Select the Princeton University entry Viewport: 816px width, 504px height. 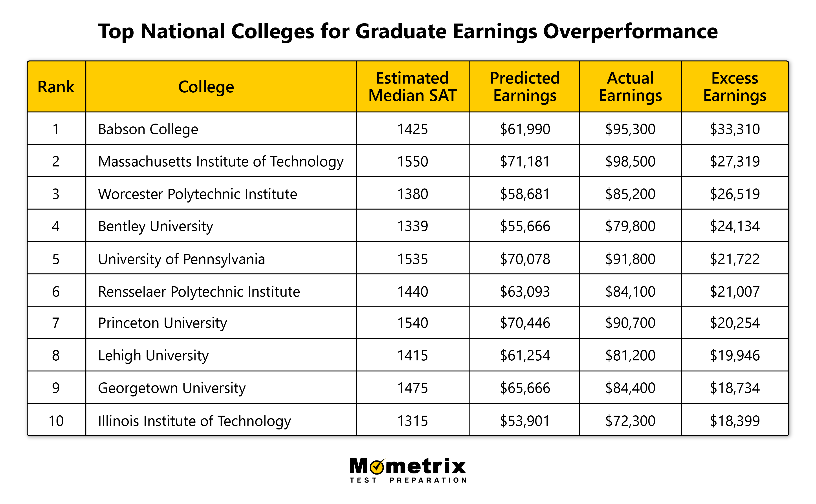[x=162, y=323]
